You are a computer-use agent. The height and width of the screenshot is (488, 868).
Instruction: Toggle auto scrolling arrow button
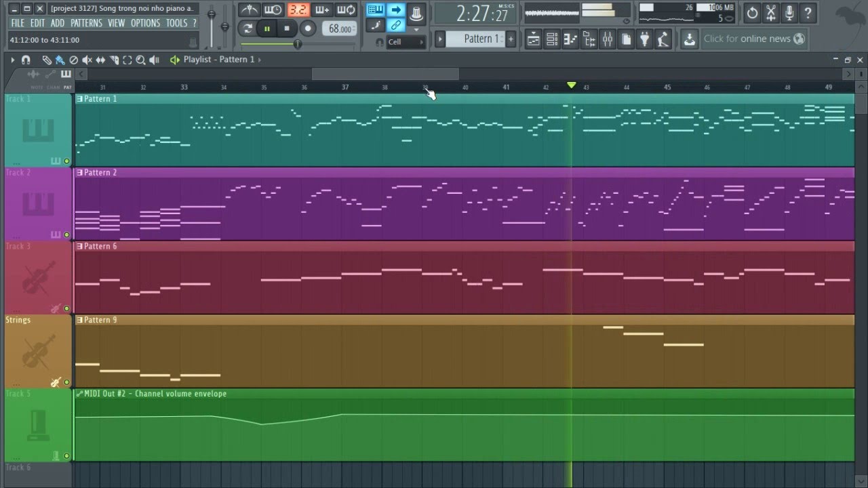tap(396, 9)
